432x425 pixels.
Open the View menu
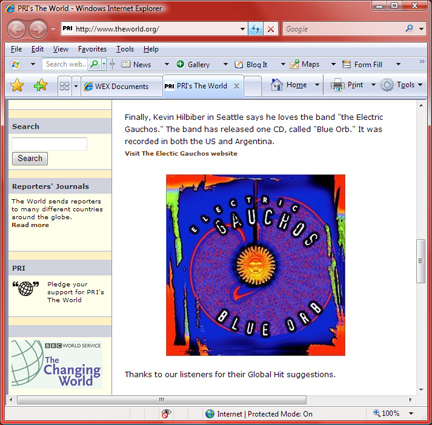(60, 49)
